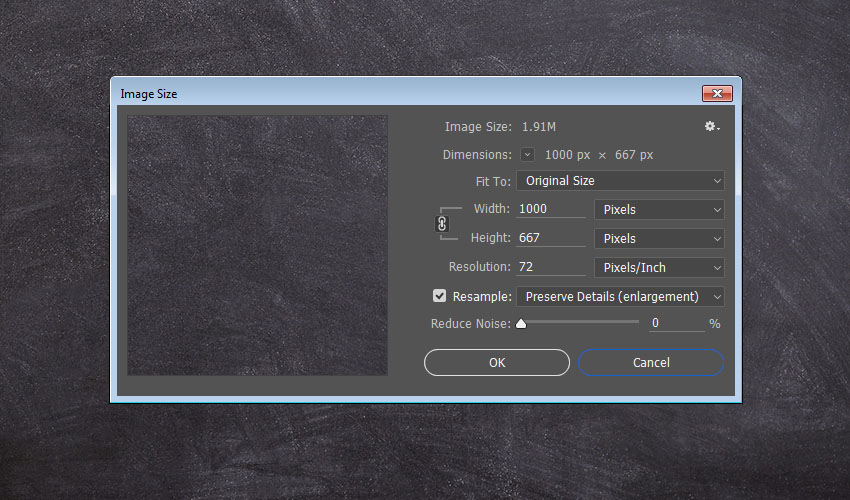Expand the Dimensions unit dropdown arrow

pyautogui.click(x=527, y=155)
